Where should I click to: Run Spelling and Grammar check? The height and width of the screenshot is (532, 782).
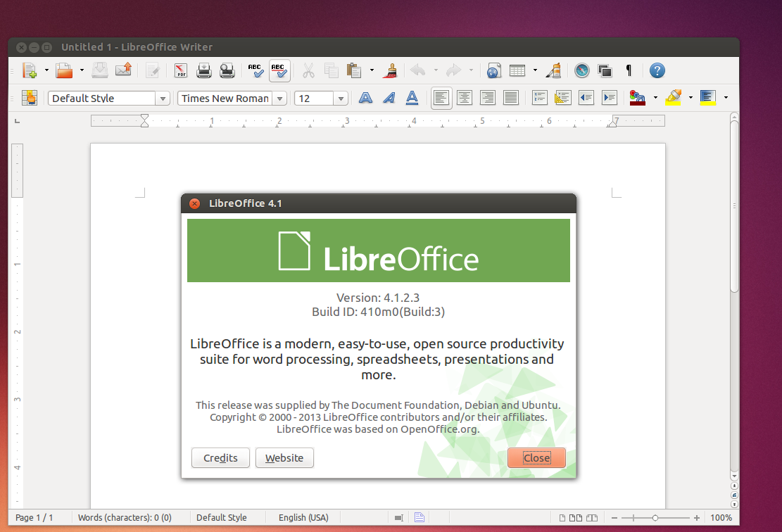point(256,70)
